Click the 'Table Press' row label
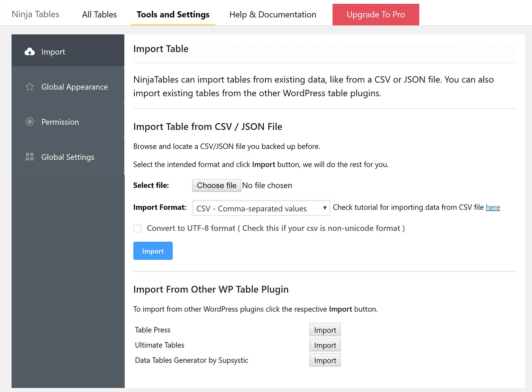The width and height of the screenshot is (532, 392). pos(153,330)
